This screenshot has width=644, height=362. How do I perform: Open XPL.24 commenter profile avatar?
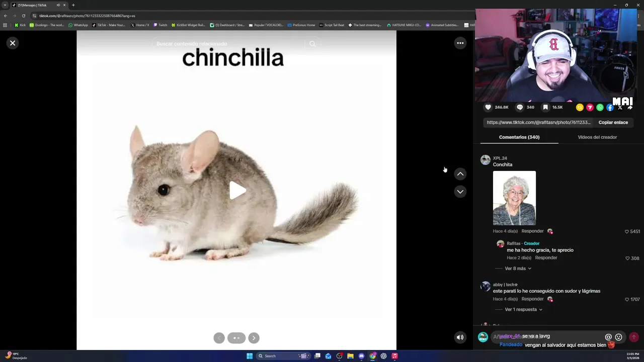pyautogui.click(x=485, y=160)
